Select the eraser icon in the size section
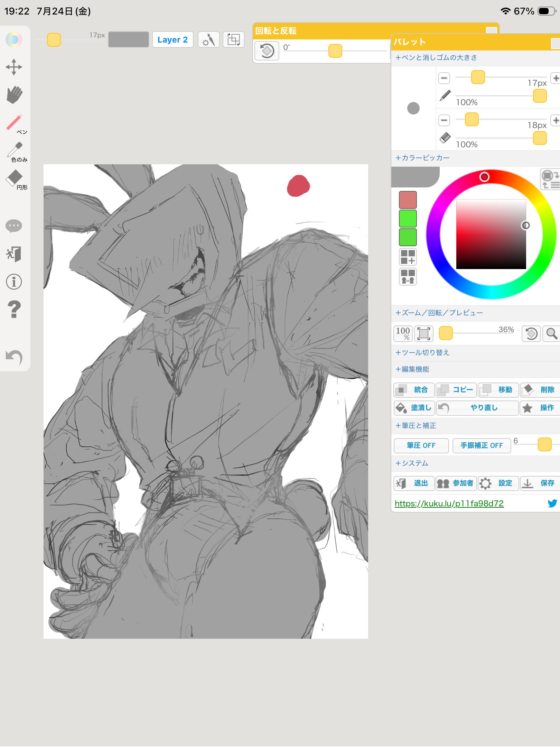The width and height of the screenshot is (560, 747). 445,138
